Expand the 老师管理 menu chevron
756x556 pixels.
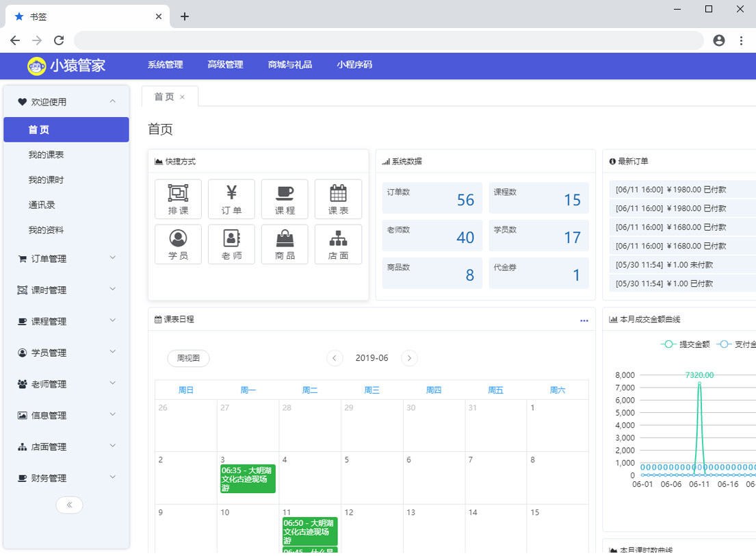tap(112, 383)
